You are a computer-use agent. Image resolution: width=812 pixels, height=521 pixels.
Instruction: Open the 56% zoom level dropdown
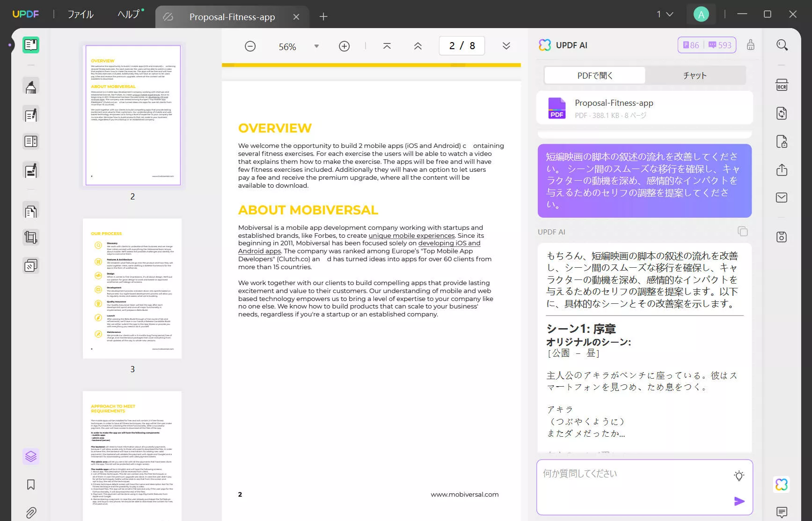[316, 46]
